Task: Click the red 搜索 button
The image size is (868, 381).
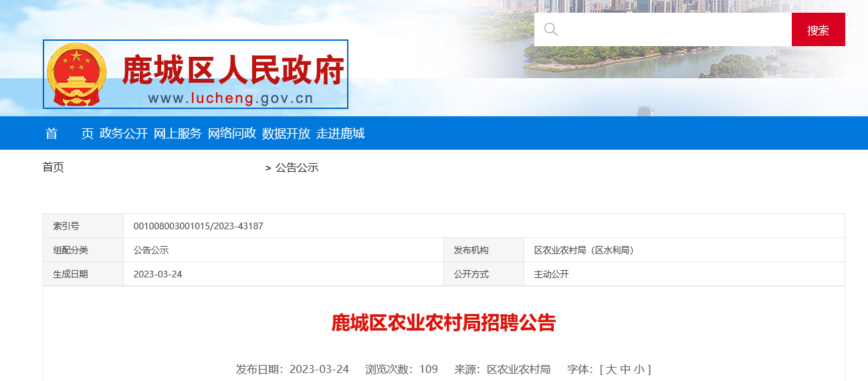Action: pos(818,29)
